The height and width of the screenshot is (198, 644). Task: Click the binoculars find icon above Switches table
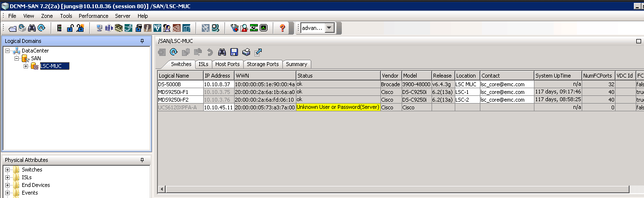pos(222,52)
